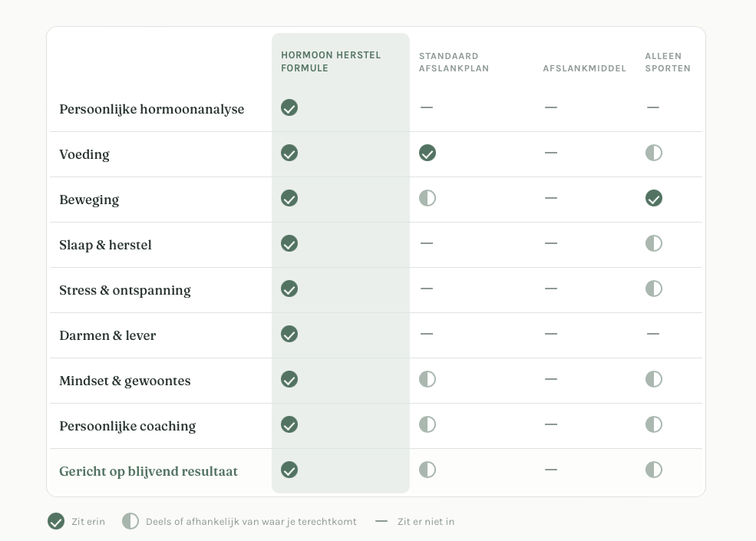Click Standaard Afslankplan half-circle in Persoonlijke coaching row
756x541 pixels.
click(x=428, y=425)
